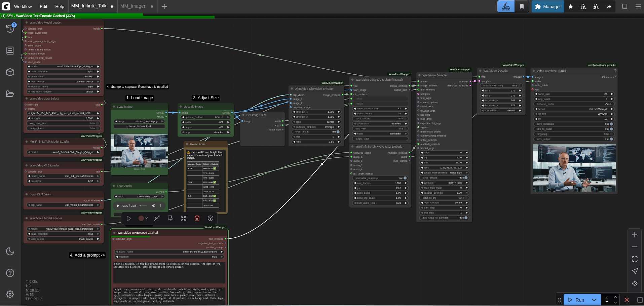Open the settings gear in the sidebar

pos(10,294)
